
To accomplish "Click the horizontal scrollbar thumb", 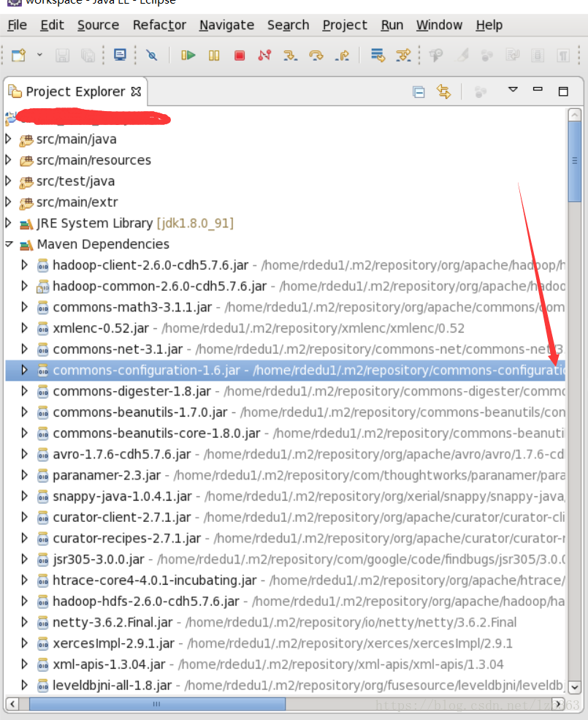I will (157, 703).
